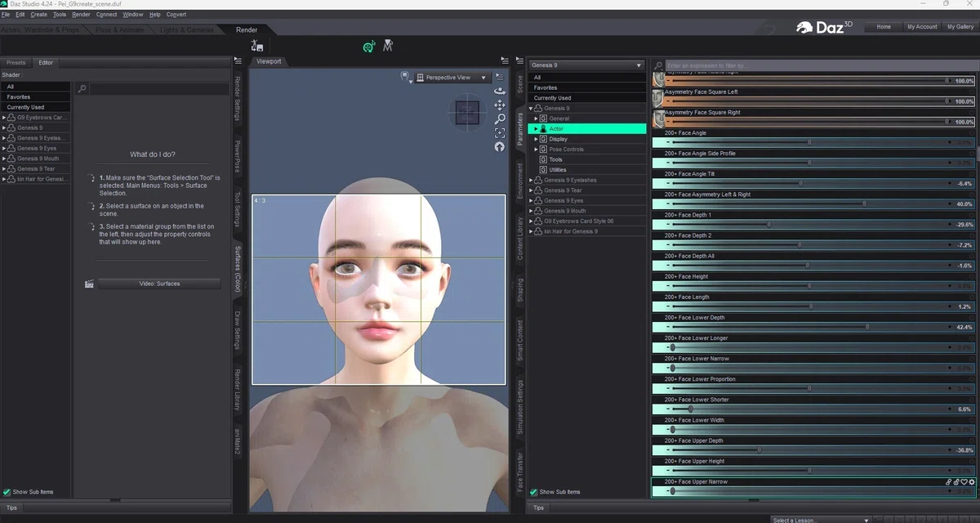Switch to the Presets tab
The image size is (980, 523).
click(x=16, y=62)
